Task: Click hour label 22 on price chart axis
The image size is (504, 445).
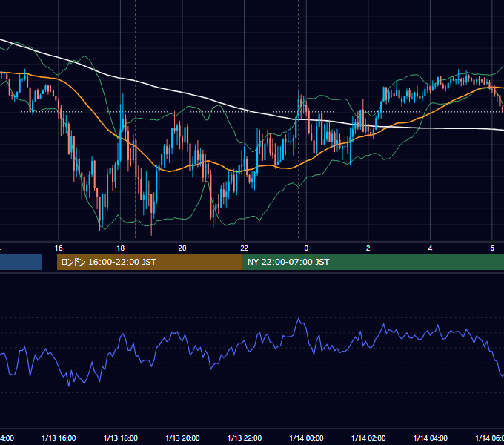Action: pyautogui.click(x=245, y=248)
